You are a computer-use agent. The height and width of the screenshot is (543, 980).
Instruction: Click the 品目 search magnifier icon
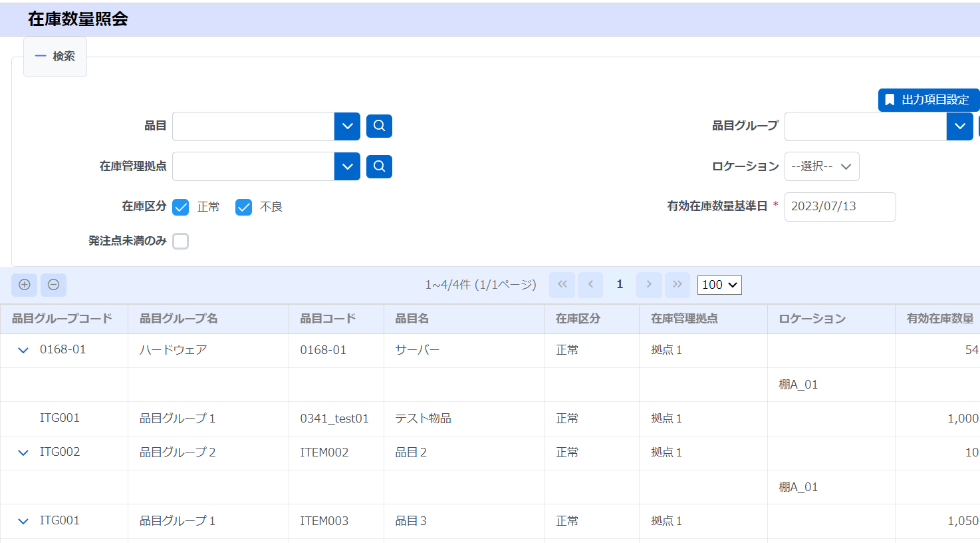(379, 126)
